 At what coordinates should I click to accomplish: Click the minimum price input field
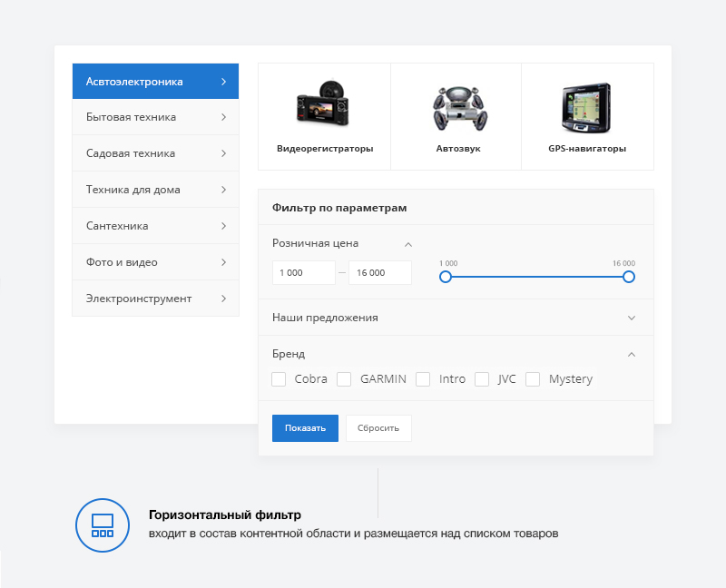[x=303, y=273]
